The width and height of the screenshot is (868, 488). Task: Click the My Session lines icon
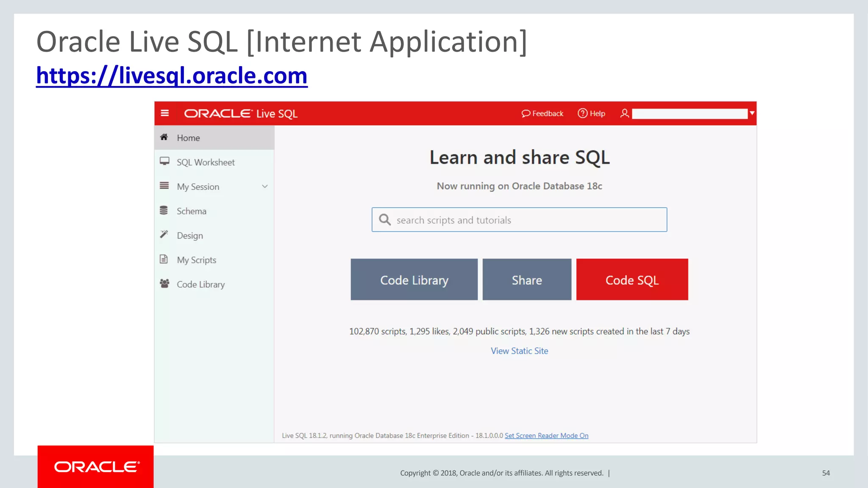(164, 186)
